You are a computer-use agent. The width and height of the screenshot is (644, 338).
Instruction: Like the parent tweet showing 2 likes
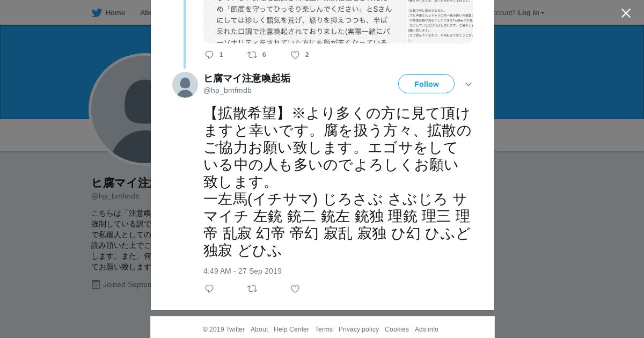click(295, 54)
